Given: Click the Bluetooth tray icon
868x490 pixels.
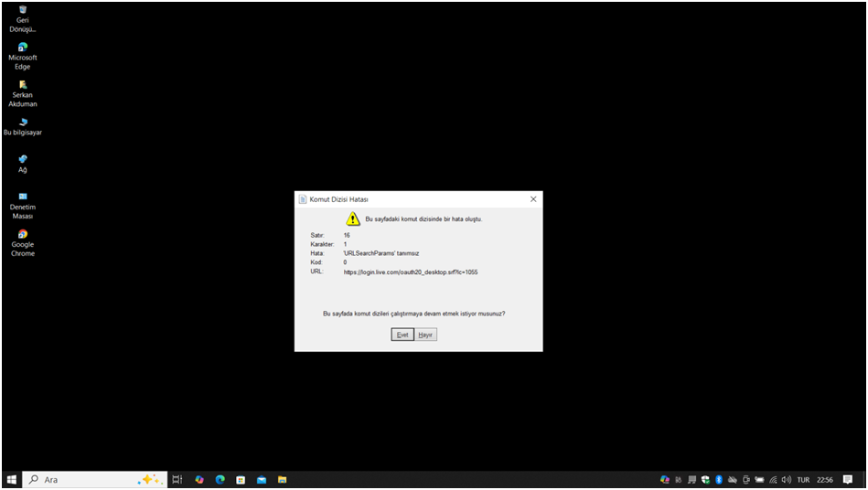Looking at the screenshot, I should (719, 480).
